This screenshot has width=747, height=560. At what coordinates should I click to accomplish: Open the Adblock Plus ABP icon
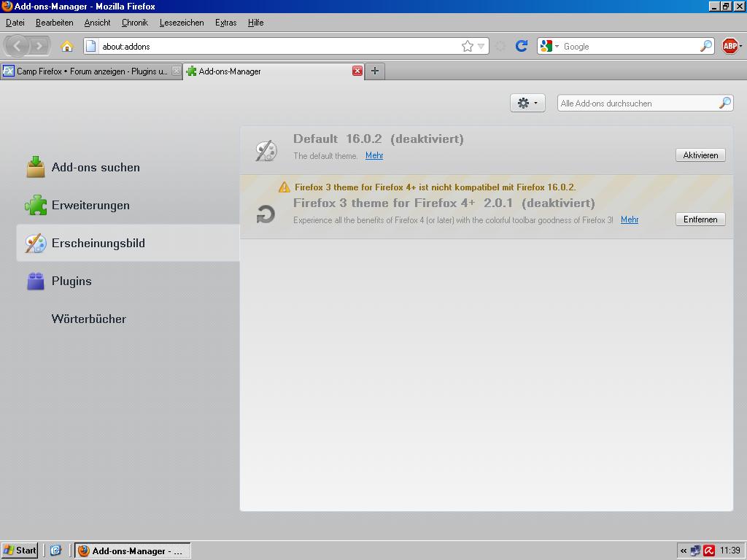coord(729,46)
